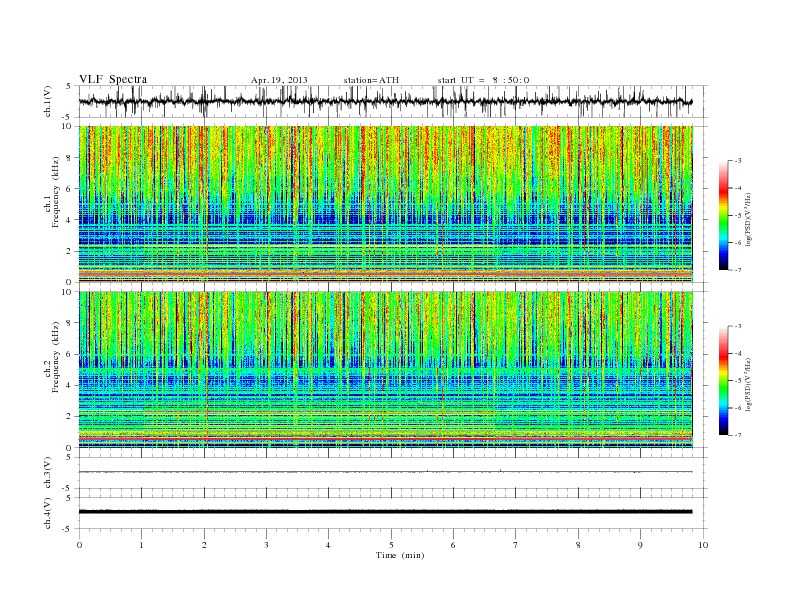
Task: Click the "-4" tick on lower colorbar
Action: click(738, 353)
